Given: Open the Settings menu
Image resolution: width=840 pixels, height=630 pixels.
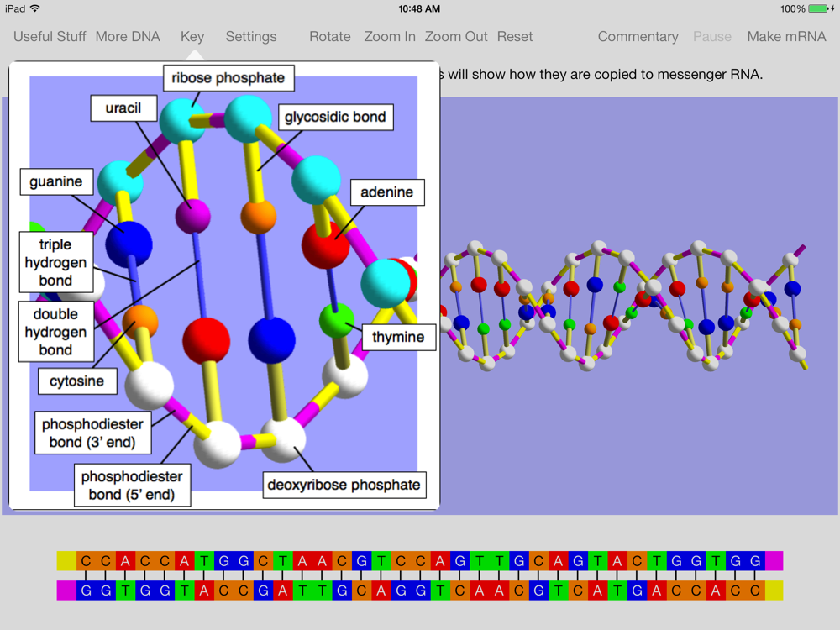Looking at the screenshot, I should click(x=250, y=36).
